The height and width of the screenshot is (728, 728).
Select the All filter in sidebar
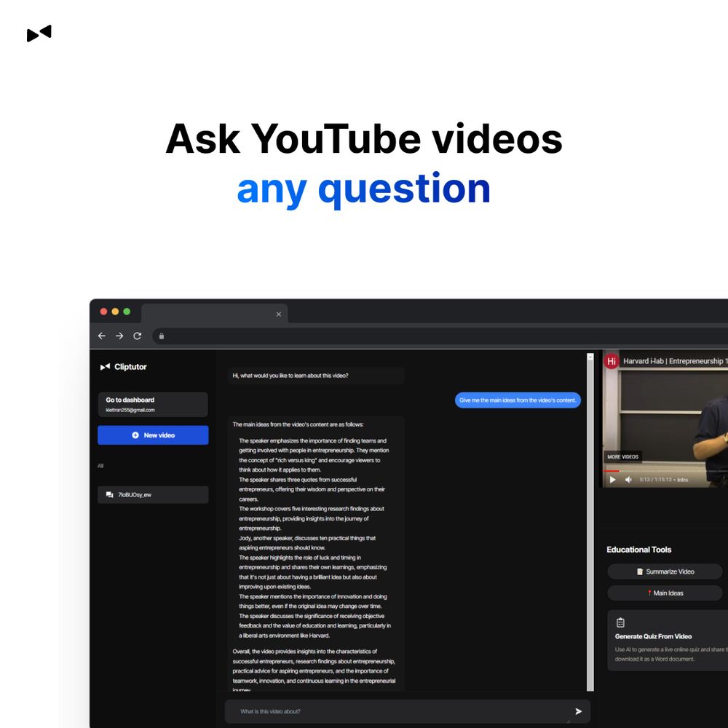[100, 466]
